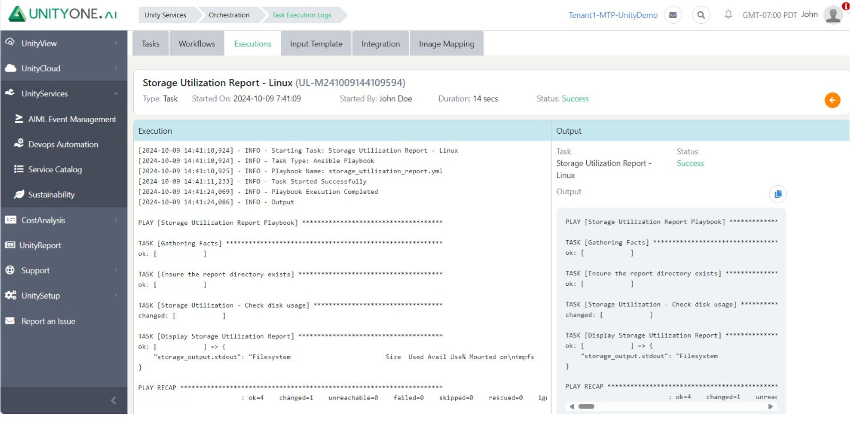This screenshot has width=868, height=426.
Task: Open Devops Automation menu item
Action: (x=63, y=144)
